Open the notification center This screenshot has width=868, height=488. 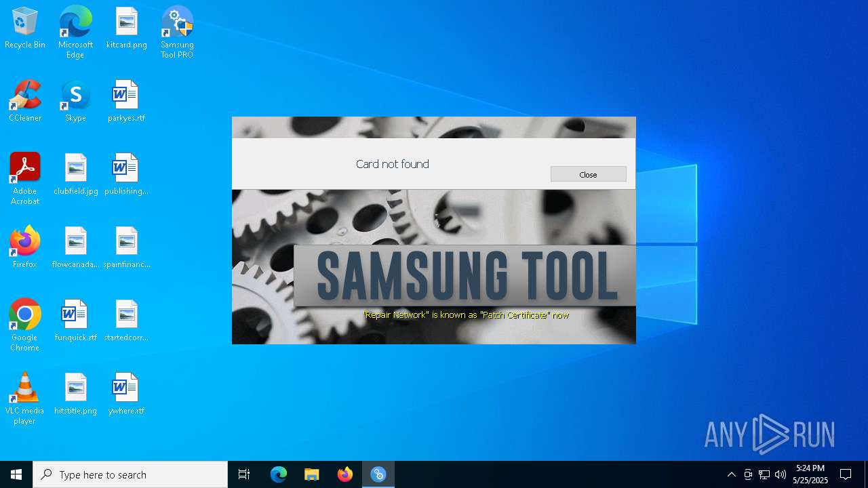pyautogui.click(x=846, y=474)
